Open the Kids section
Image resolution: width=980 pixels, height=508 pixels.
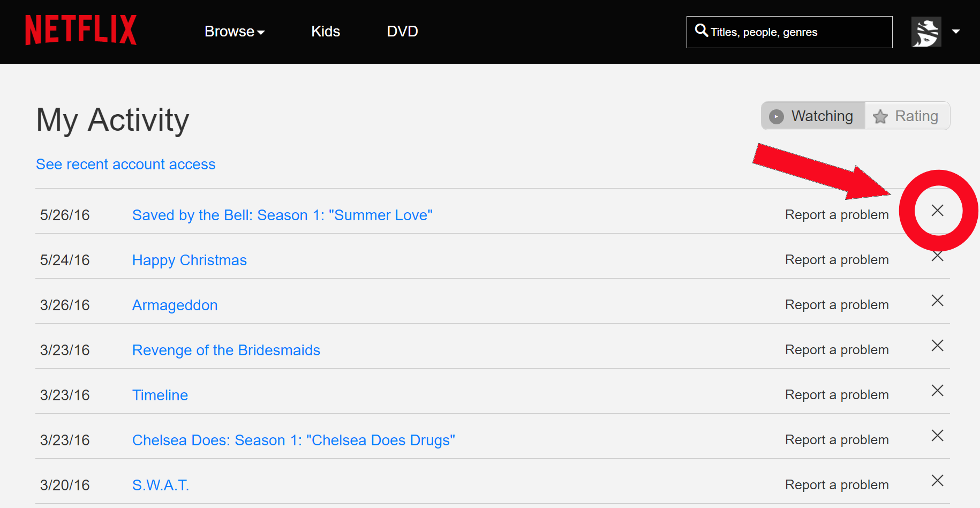coord(326,32)
